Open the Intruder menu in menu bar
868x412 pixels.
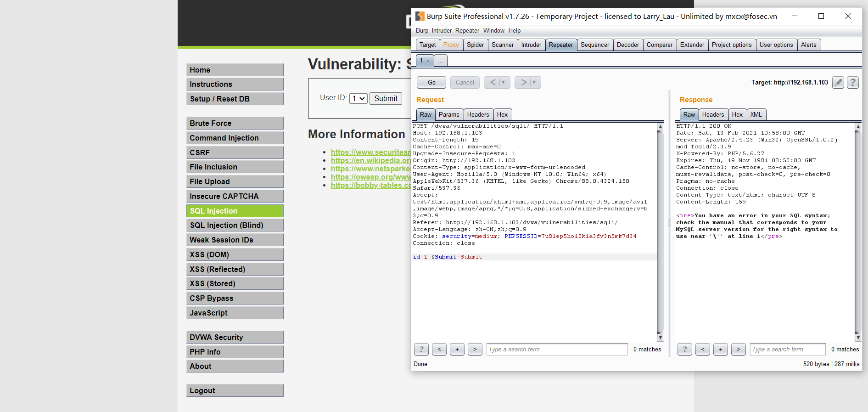pos(441,31)
